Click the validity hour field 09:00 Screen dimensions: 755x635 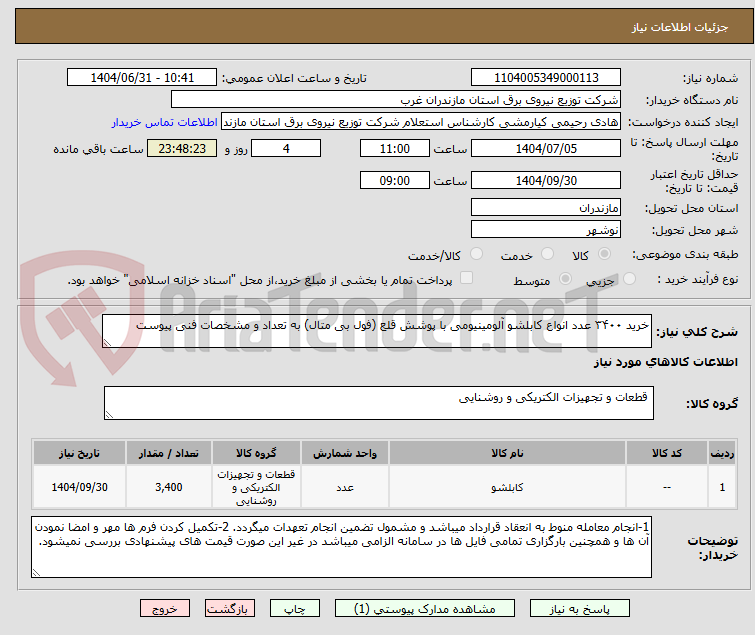[x=395, y=180]
